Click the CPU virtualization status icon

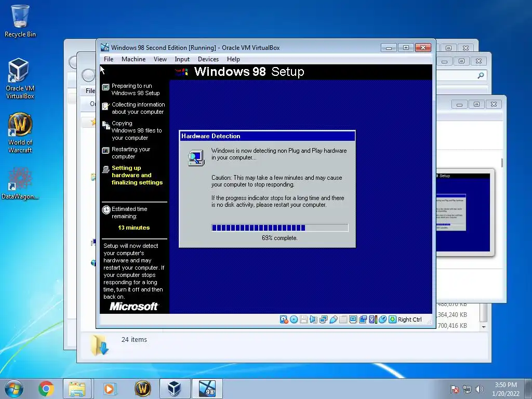pyautogui.click(x=373, y=320)
